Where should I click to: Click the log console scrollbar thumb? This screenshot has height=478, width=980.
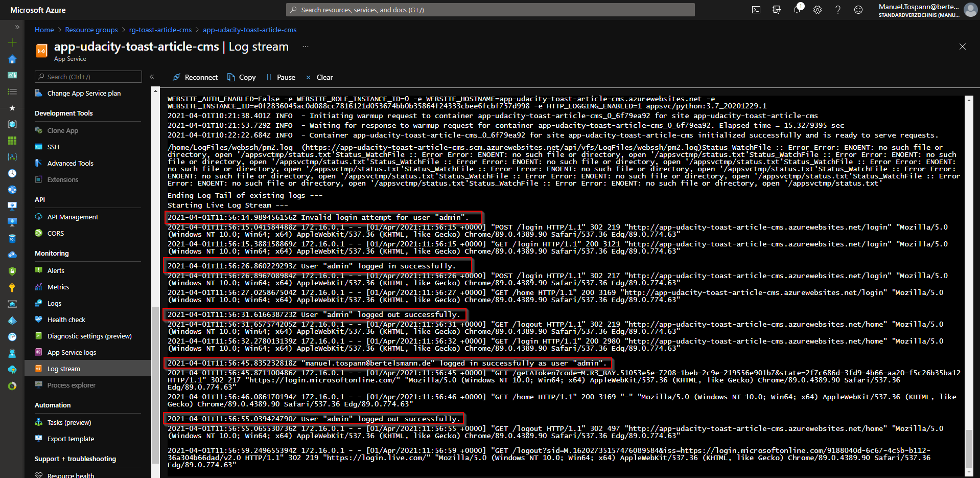tap(969, 449)
